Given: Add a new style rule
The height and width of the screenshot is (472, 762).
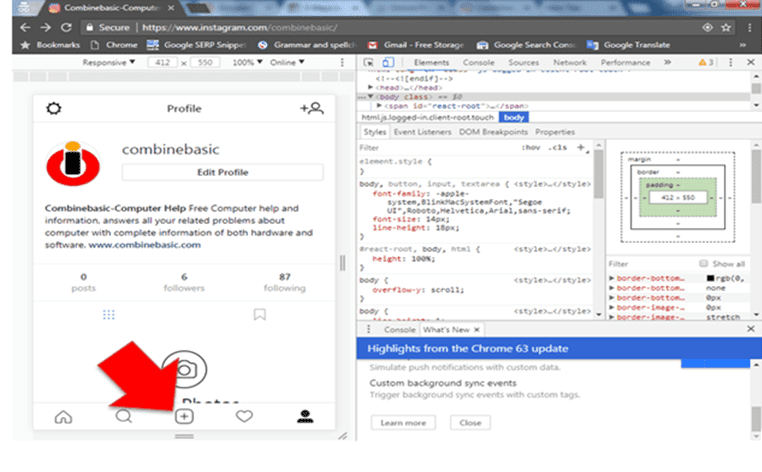Looking at the screenshot, I should [x=581, y=147].
